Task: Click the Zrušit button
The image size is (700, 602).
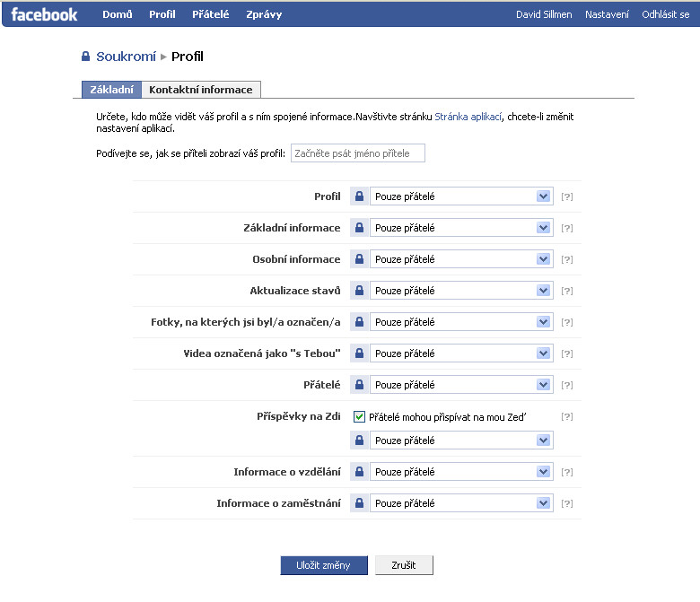Action: tap(404, 565)
